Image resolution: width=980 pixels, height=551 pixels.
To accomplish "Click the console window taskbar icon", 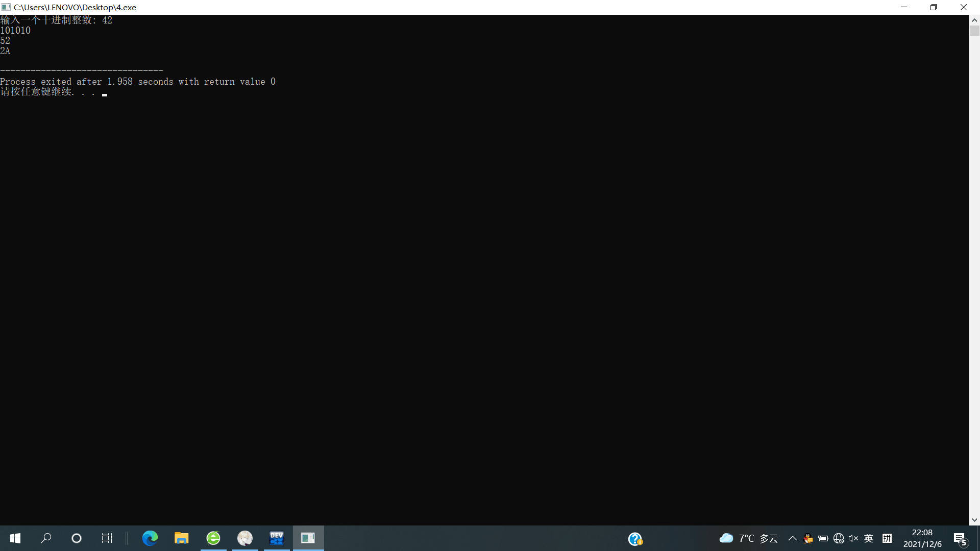I will click(x=308, y=538).
